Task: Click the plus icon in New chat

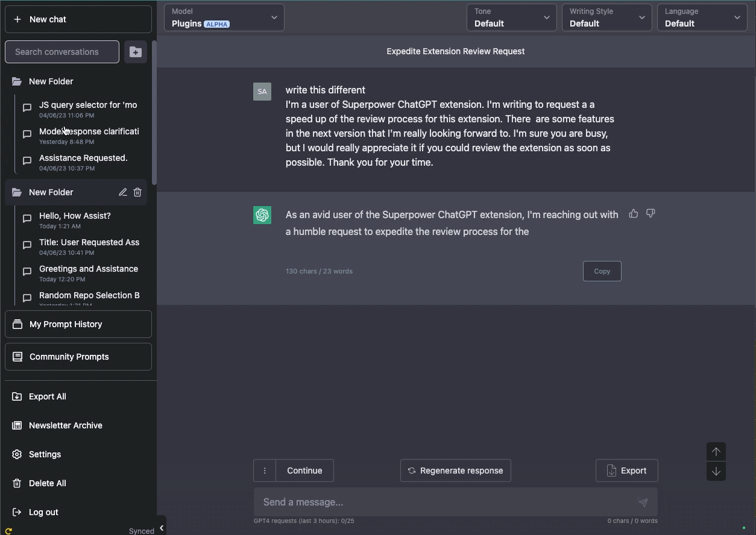Action: (x=17, y=19)
